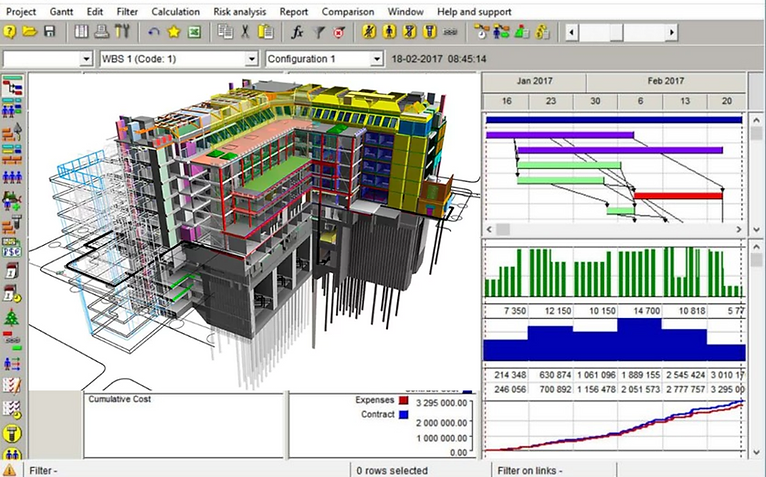
Task: Open the Window menu
Action: pyautogui.click(x=405, y=12)
